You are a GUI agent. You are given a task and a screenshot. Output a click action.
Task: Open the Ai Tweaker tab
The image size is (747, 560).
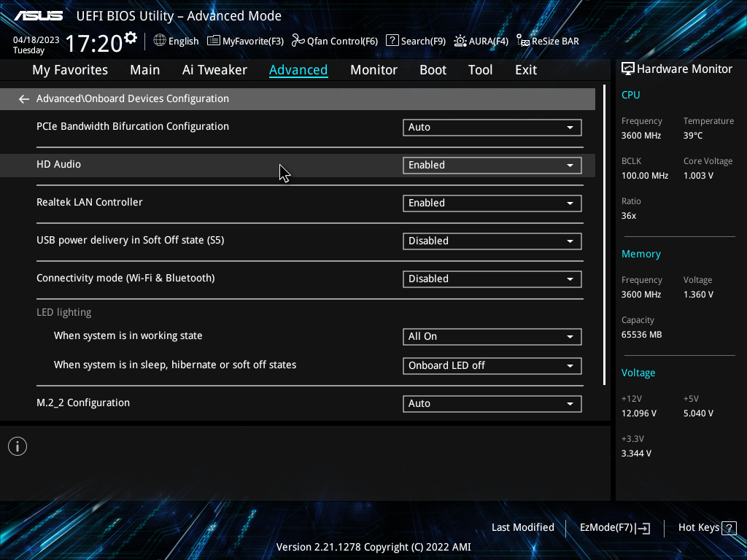(x=214, y=70)
